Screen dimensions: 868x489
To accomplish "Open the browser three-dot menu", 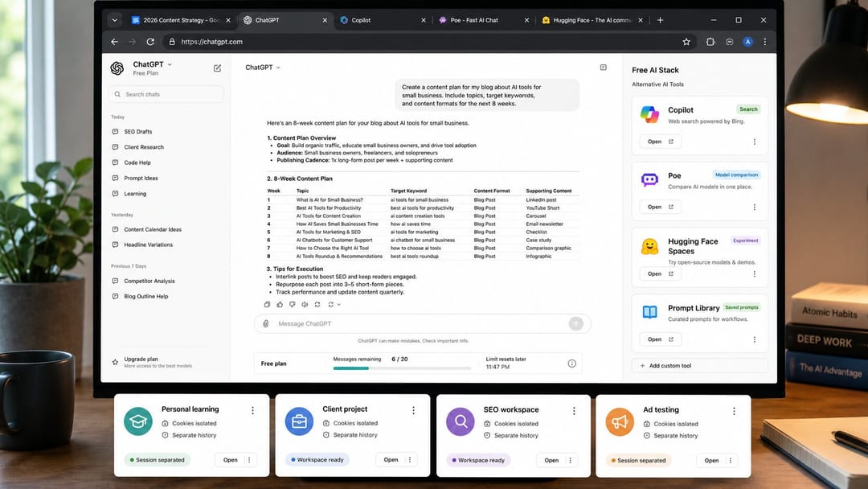I will pyautogui.click(x=765, y=42).
